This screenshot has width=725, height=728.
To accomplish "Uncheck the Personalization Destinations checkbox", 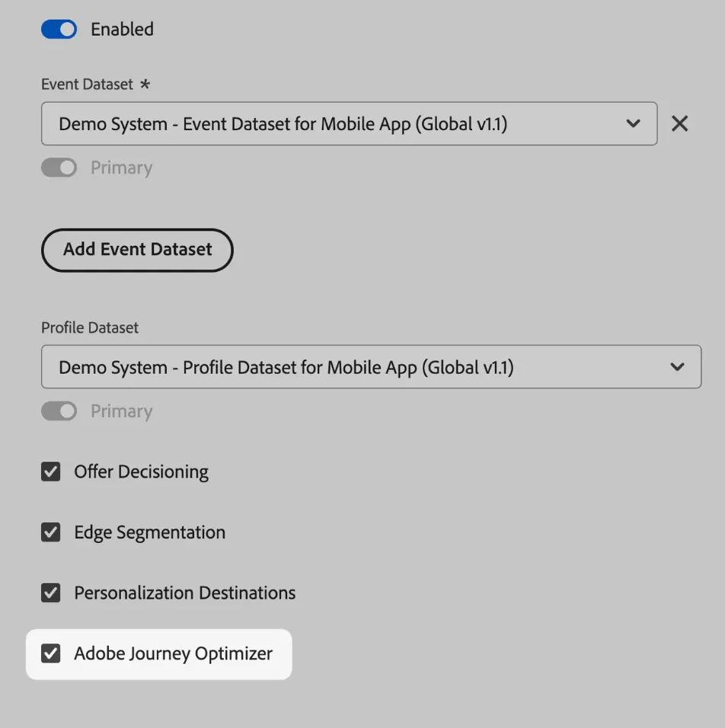I will 50,593.
